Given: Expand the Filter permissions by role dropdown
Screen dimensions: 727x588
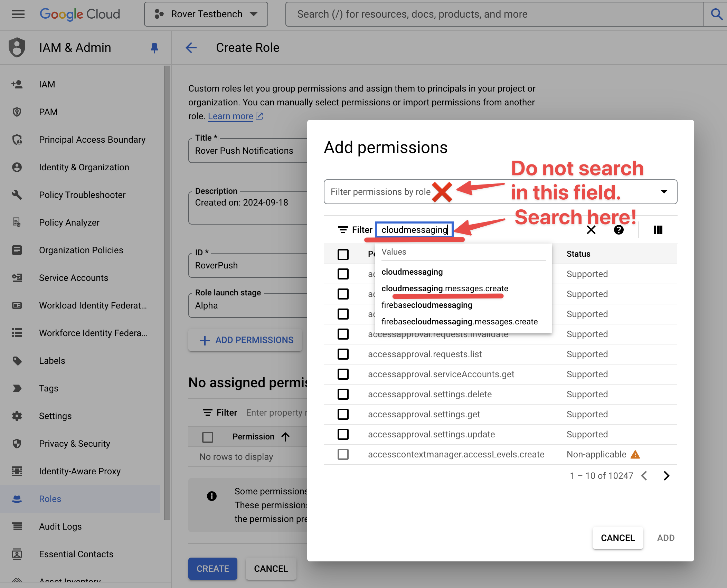Looking at the screenshot, I should point(664,192).
